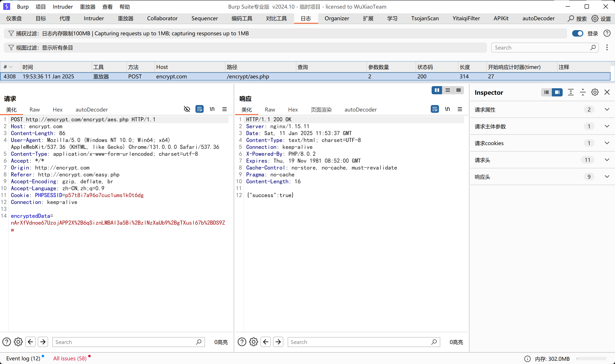The width and height of the screenshot is (615, 364).
Task: Open the Repeater tab
Action: 126,18
